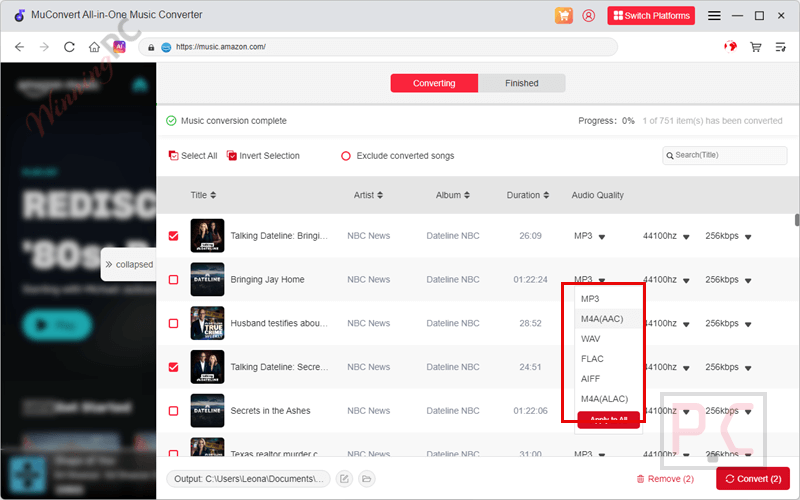Viewport: 800px width, 500px height.
Task: Open the cart icon in the navigation toolbar
Action: pyautogui.click(x=756, y=47)
